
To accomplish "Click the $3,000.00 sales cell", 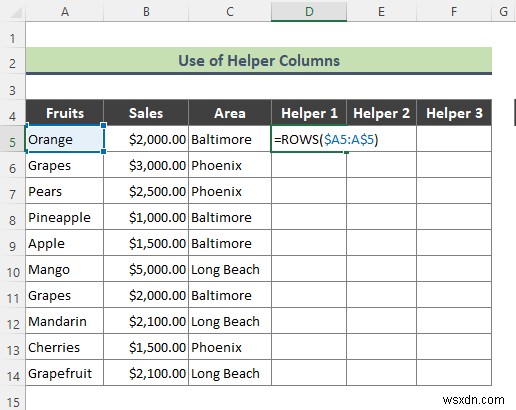I will coord(146,165).
